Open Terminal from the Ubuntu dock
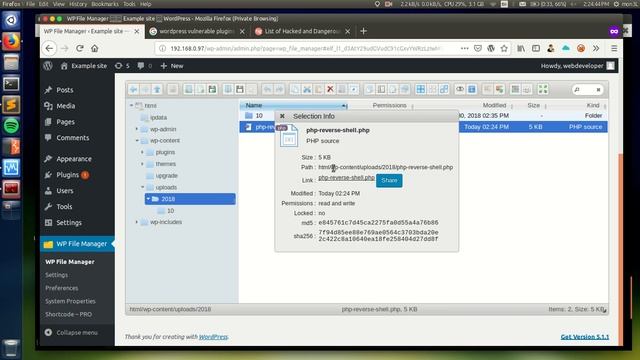The width and height of the screenshot is (640, 360). tap(11, 84)
